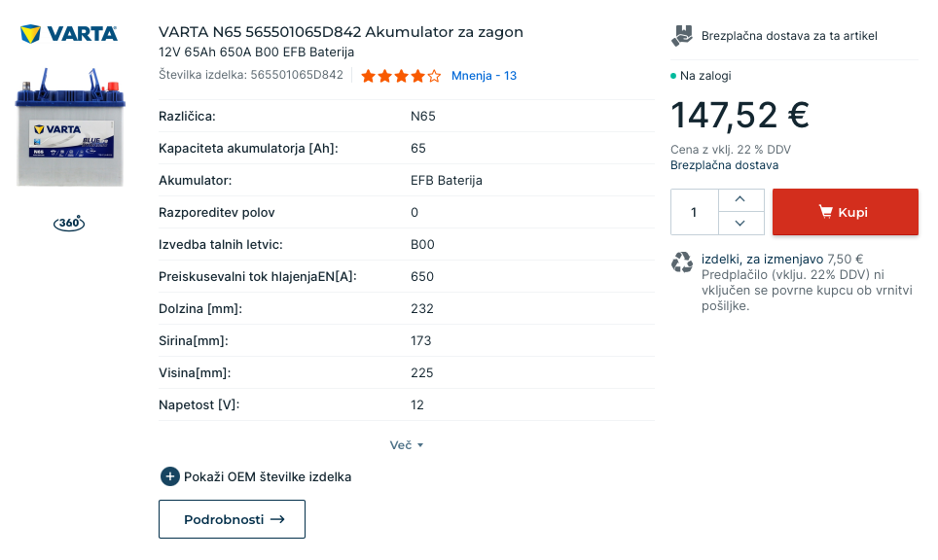Click the star rating
This screenshot has height=560, width=938.
401,76
